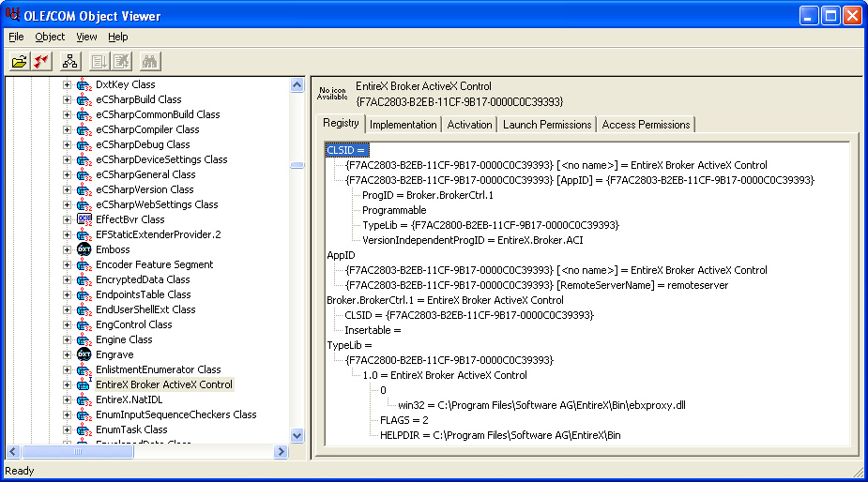Switch to the Launch Permissions tab
The image size is (868, 482).
pos(547,125)
